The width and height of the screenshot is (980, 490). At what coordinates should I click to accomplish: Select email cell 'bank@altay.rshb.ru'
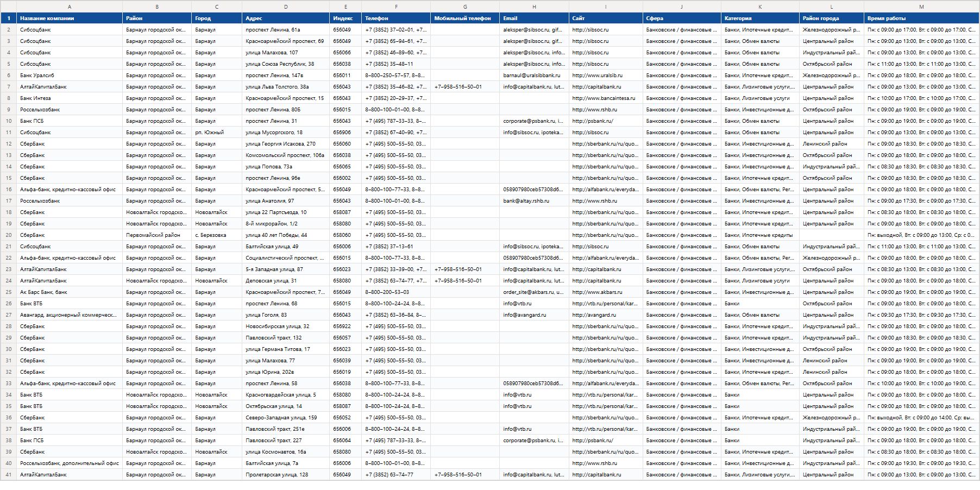tap(534, 200)
